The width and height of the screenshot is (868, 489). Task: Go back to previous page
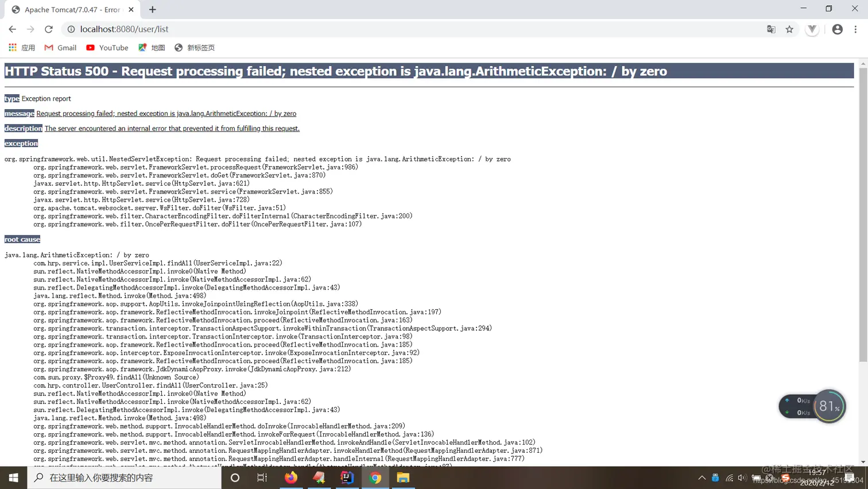(x=12, y=29)
